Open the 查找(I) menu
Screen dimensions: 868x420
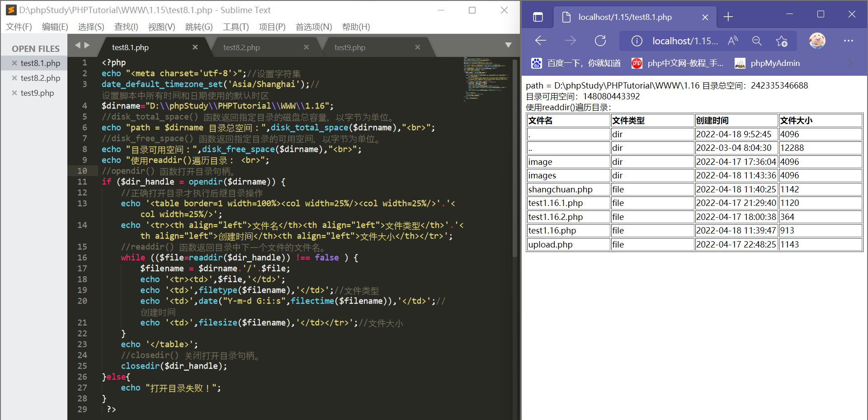coord(126,27)
